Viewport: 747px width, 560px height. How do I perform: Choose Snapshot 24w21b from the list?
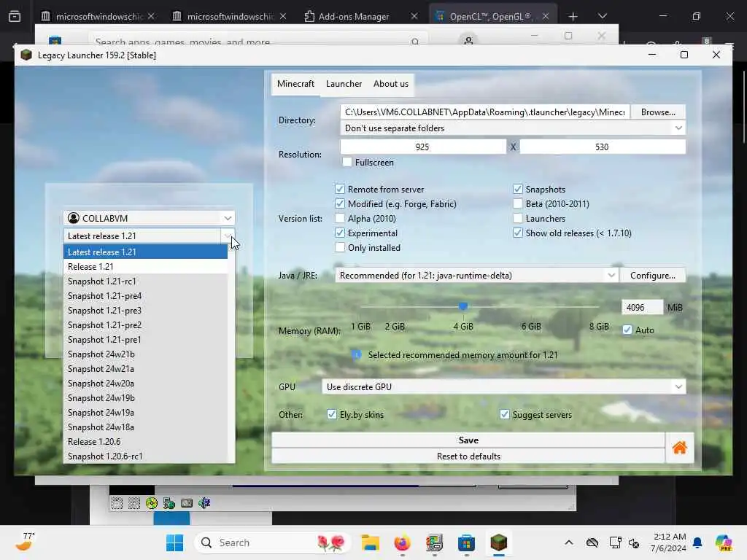(x=145, y=354)
